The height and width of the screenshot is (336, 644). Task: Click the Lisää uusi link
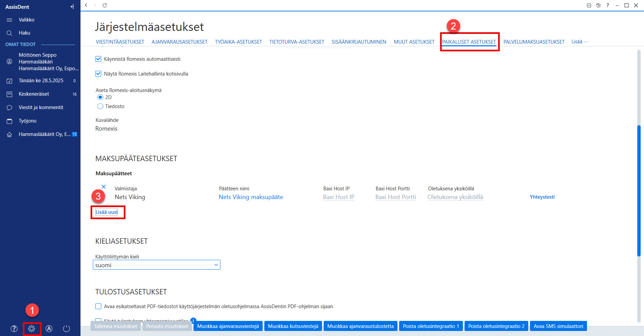[x=107, y=212]
